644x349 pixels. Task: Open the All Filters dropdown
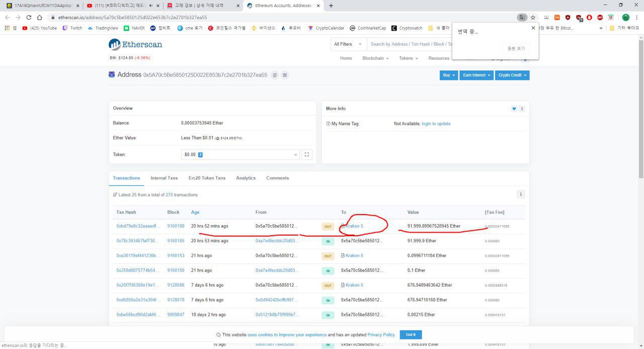[348, 44]
